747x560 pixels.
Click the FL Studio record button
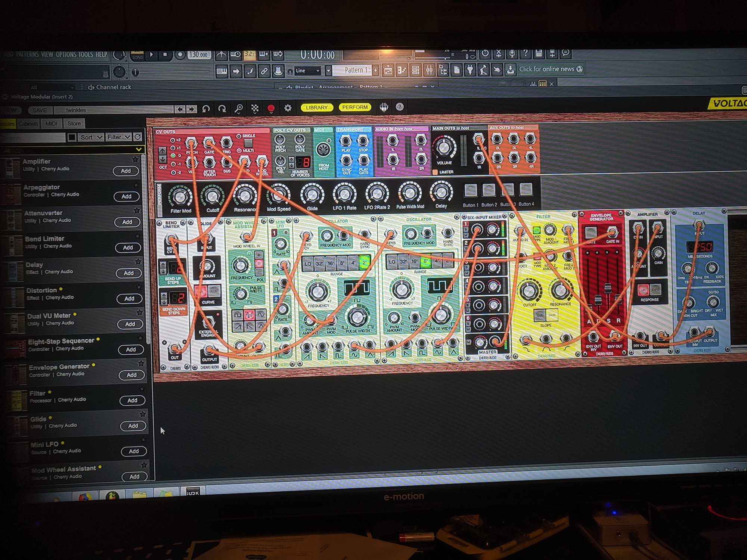click(x=180, y=55)
